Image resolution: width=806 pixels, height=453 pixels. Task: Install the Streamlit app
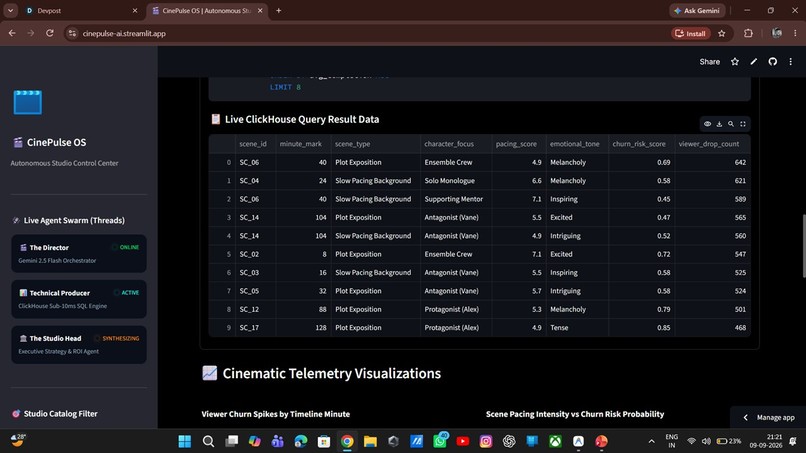pos(691,33)
